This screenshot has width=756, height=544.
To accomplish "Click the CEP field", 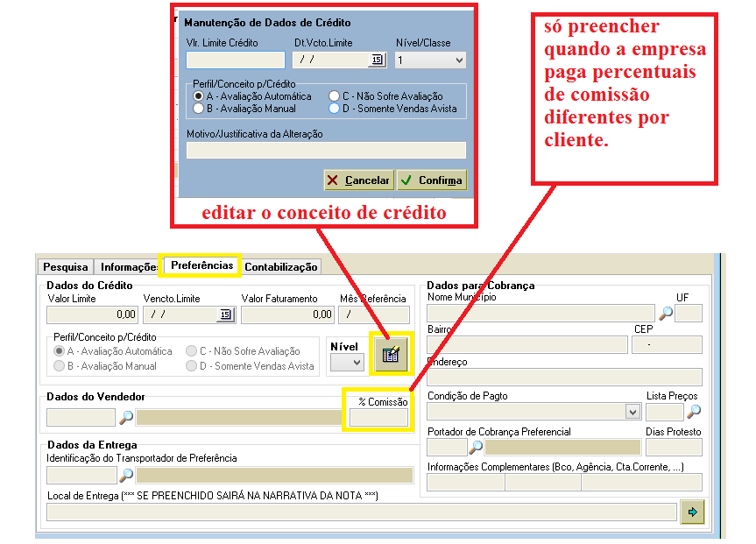I will (x=667, y=345).
